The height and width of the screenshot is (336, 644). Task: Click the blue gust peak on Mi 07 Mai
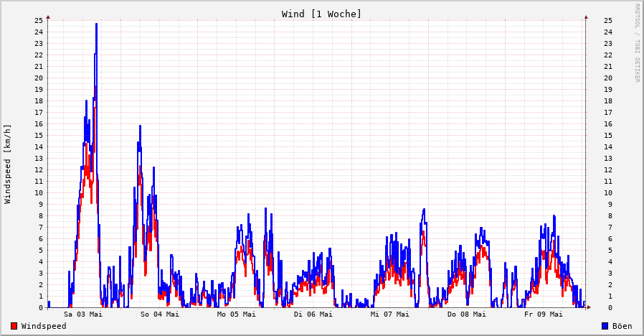click(x=424, y=210)
